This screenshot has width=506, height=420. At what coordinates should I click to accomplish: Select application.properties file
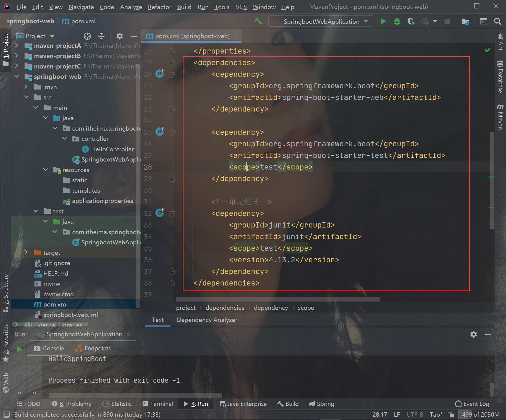pos(98,201)
